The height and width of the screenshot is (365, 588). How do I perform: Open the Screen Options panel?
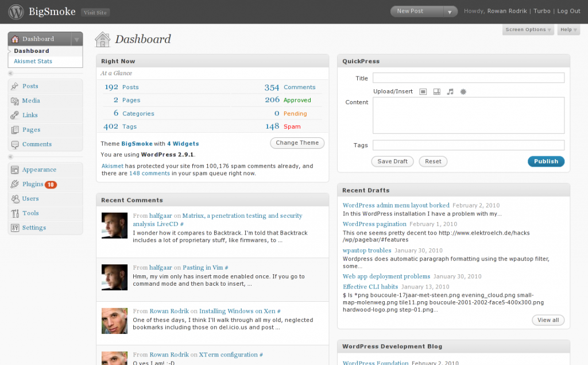528,30
